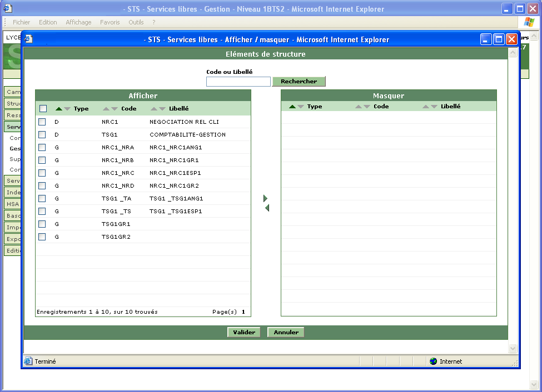Open the ? help menu
542x392 pixels.
pos(154,22)
